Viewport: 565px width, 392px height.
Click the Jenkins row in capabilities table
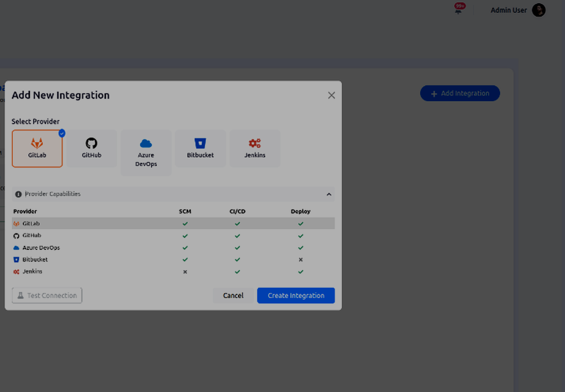tap(173, 272)
